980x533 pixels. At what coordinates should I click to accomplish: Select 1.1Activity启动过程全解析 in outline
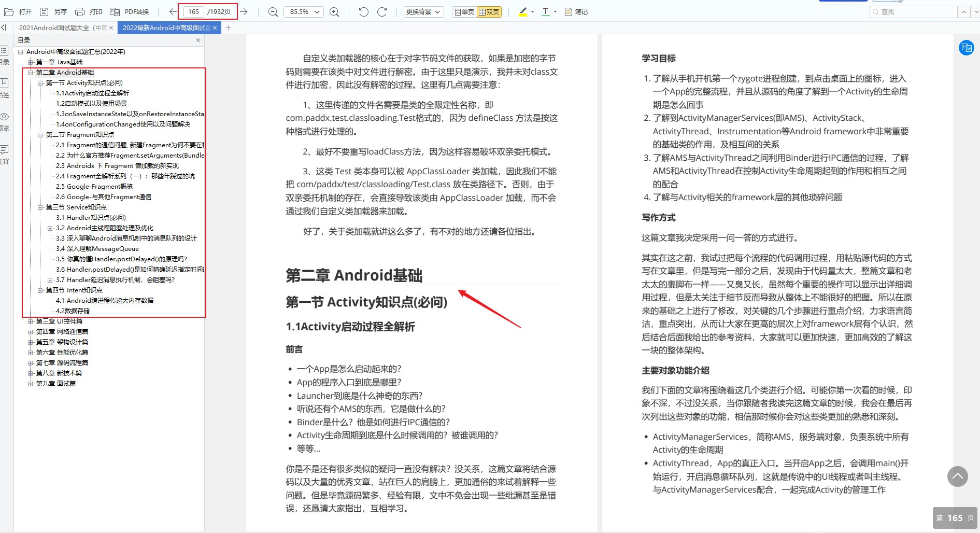tap(92, 93)
